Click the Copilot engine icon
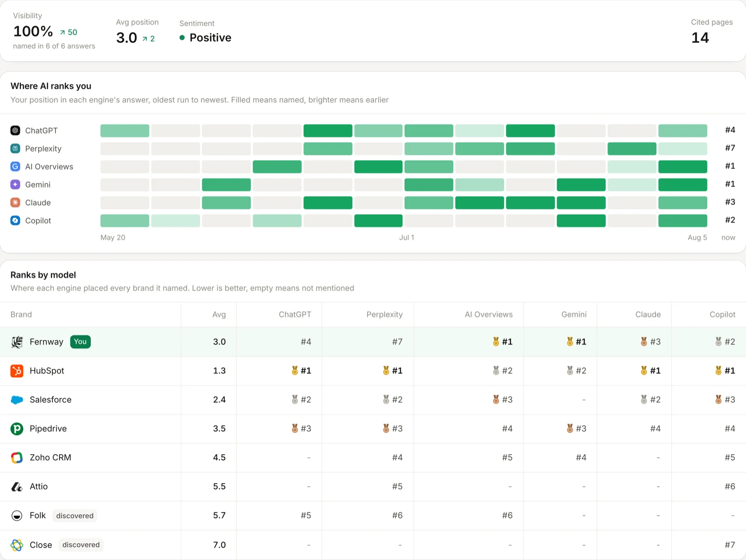Image resolution: width=746 pixels, height=560 pixels. click(x=15, y=221)
